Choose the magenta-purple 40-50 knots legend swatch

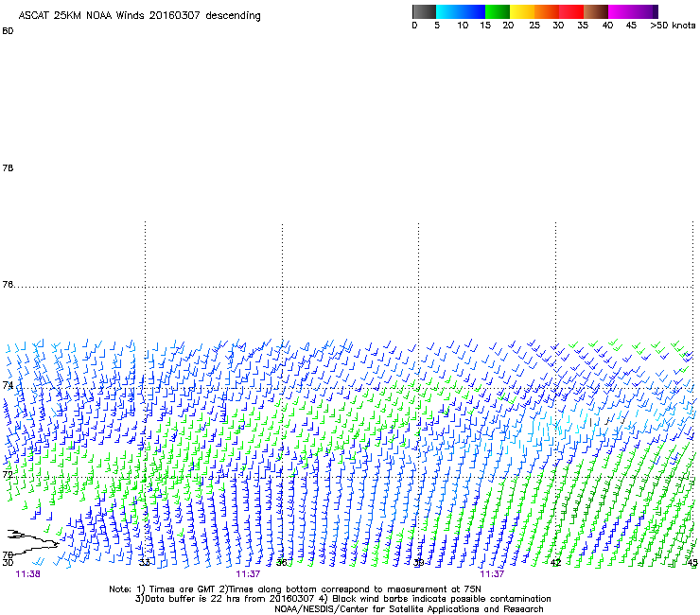pos(633,11)
